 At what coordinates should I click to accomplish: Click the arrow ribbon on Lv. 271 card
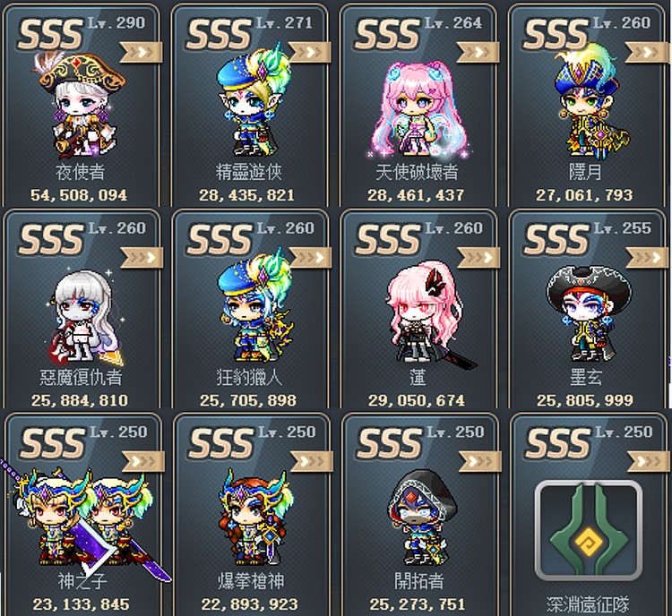pos(309,52)
